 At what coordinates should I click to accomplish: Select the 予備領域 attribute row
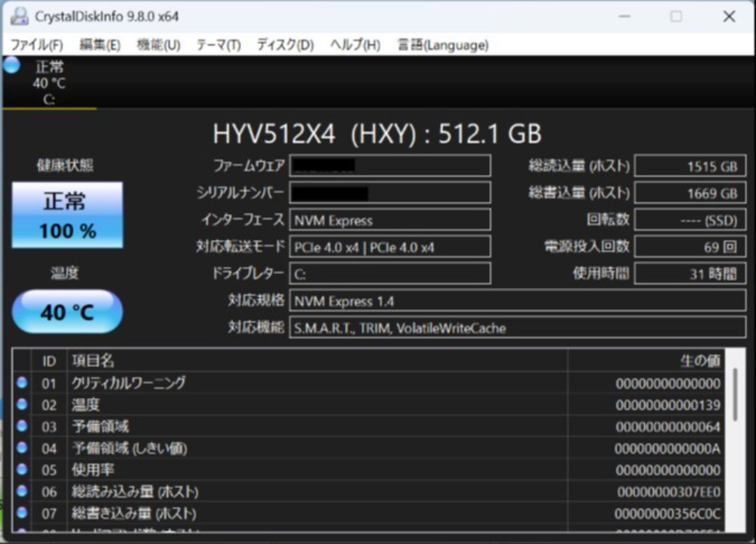(368, 426)
